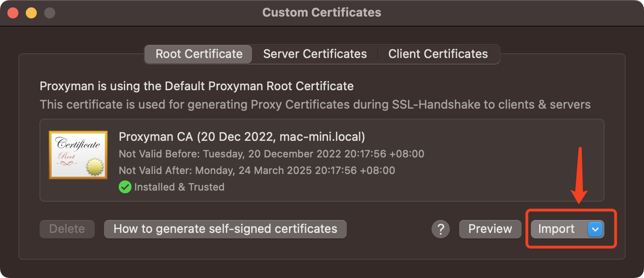Select the Proxyman CA certificate name
The height and width of the screenshot is (278, 644).
point(241,137)
